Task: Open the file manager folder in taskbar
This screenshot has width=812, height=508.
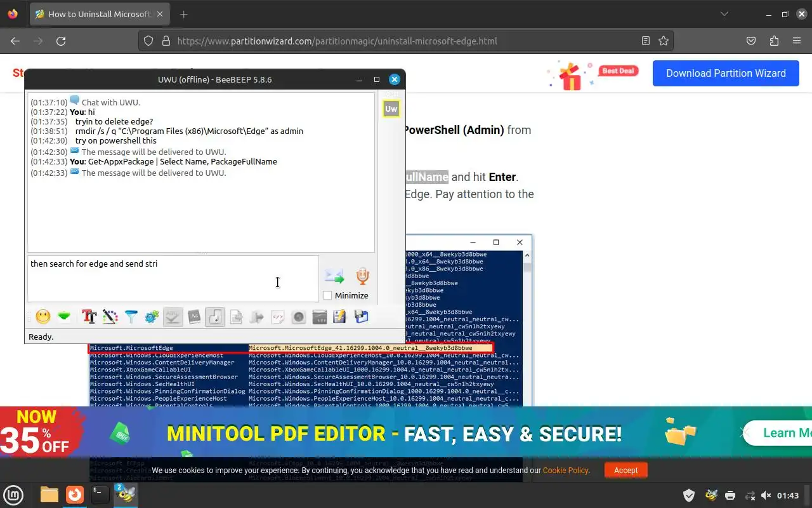Action: pyautogui.click(x=49, y=494)
